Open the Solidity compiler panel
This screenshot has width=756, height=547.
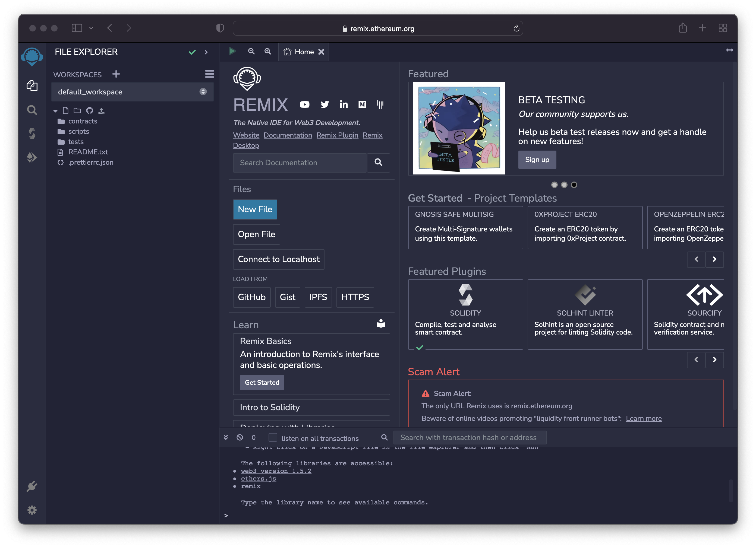(32, 133)
